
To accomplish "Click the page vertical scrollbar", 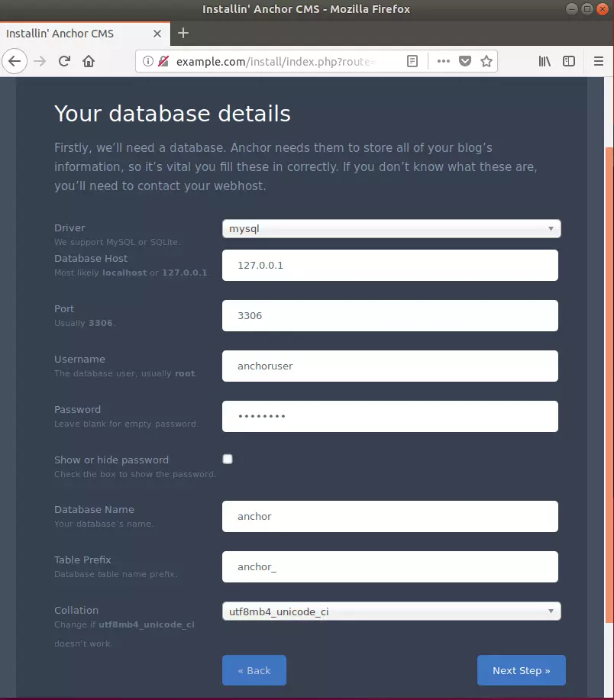I will [x=609, y=384].
